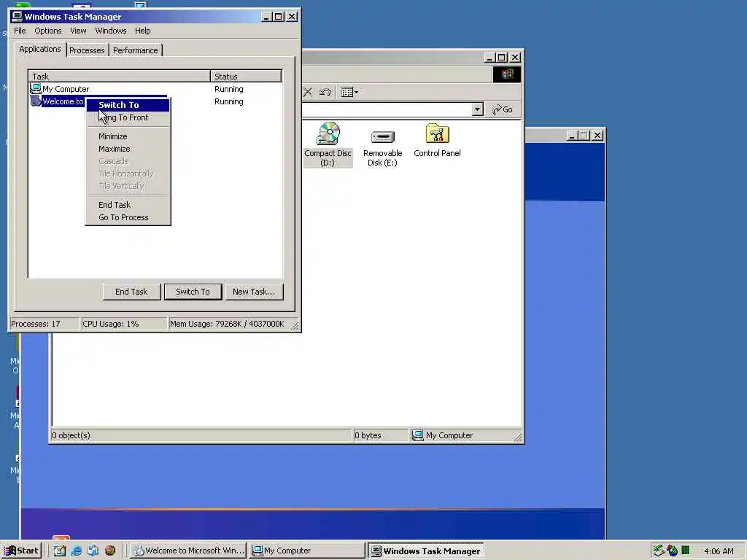Click the colorful globe system tray icon
The image size is (747, 560).
[x=672, y=551]
